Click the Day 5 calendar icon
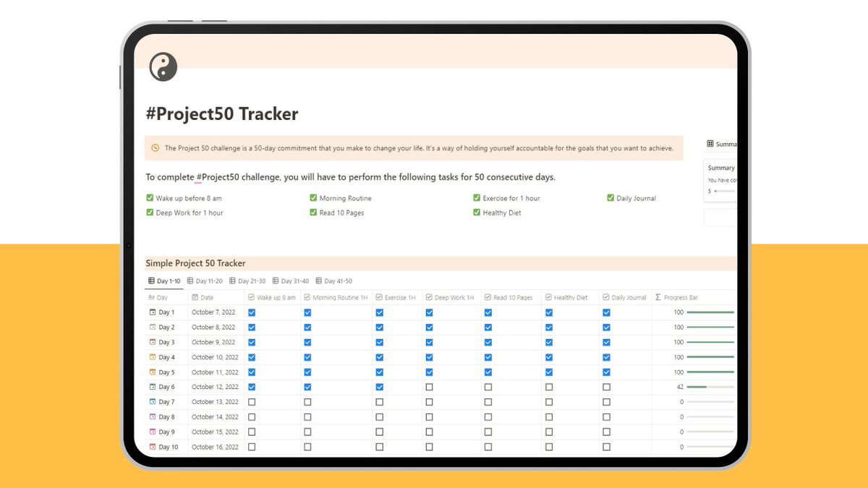 click(x=153, y=372)
